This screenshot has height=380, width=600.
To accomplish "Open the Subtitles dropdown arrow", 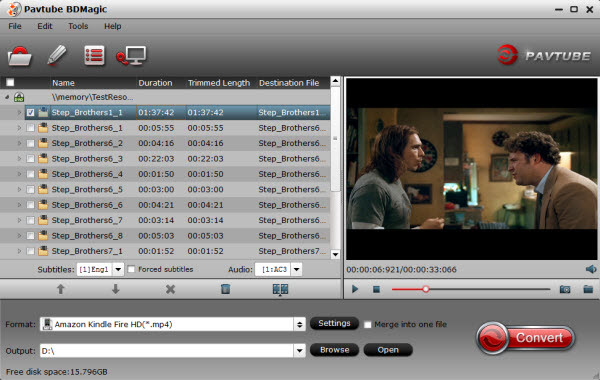I will (x=118, y=269).
